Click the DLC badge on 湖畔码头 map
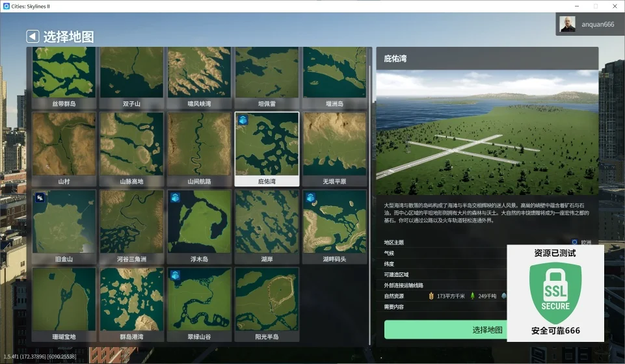The image size is (625, 364). [x=310, y=198]
